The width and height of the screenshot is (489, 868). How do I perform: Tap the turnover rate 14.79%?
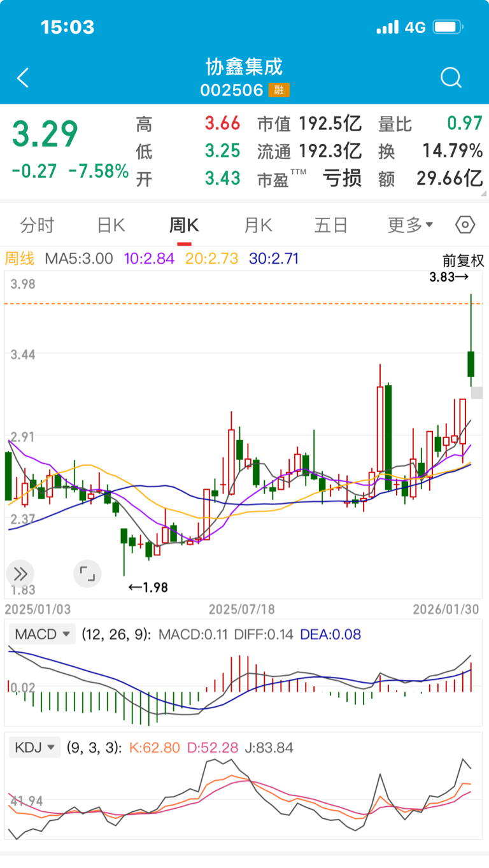click(x=453, y=151)
